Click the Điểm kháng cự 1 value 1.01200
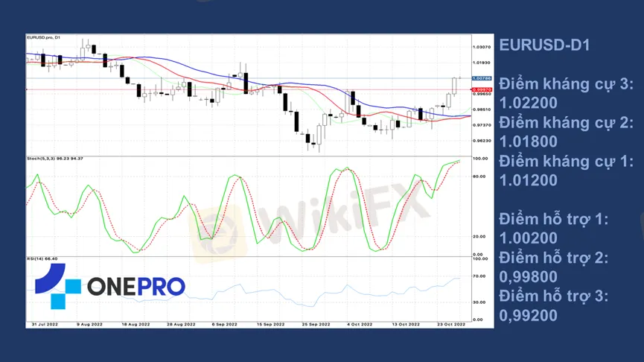 pyautogui.click(x=528, y=180)
